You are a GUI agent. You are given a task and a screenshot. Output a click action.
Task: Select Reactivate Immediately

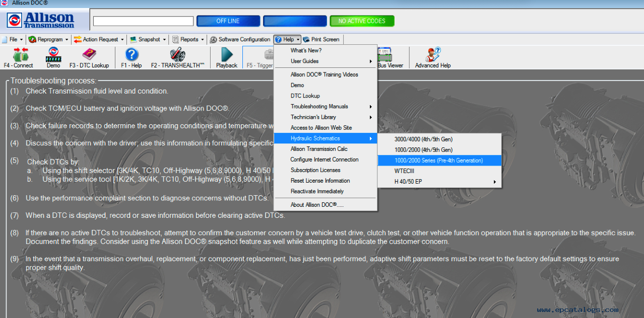(x=326, y=191)
